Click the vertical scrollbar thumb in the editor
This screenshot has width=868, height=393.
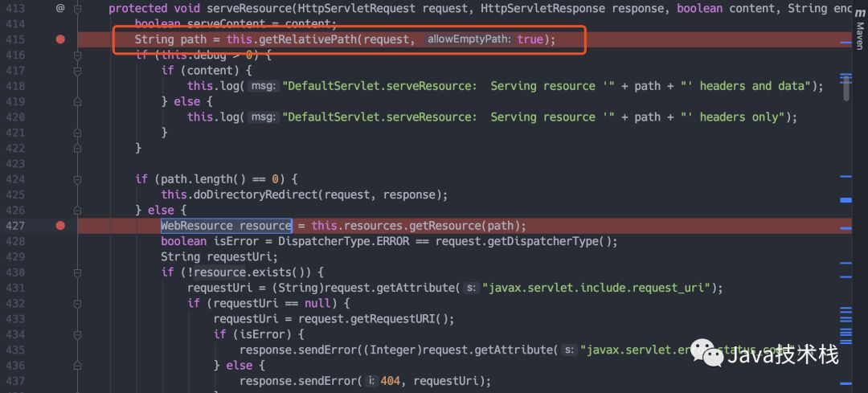click(846, 84)
